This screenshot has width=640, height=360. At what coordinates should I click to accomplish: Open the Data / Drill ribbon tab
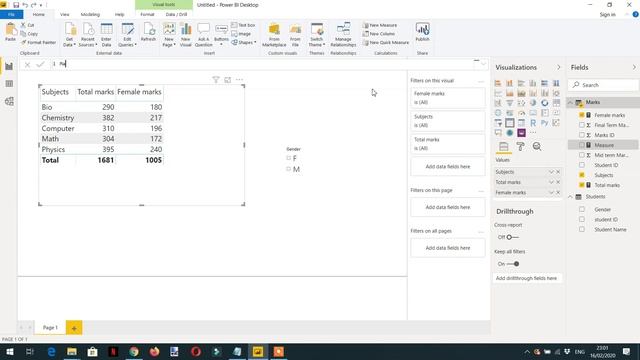pos(176,14)
